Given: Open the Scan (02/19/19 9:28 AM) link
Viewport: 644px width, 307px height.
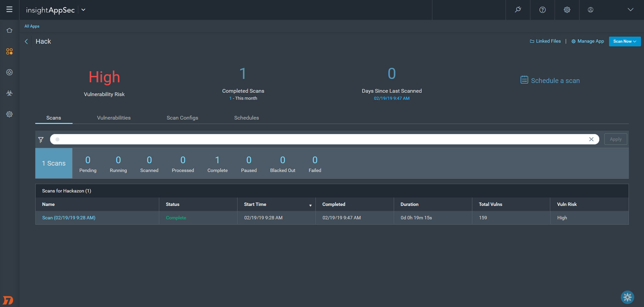Looking at the screenshot, I should (69, 218).
